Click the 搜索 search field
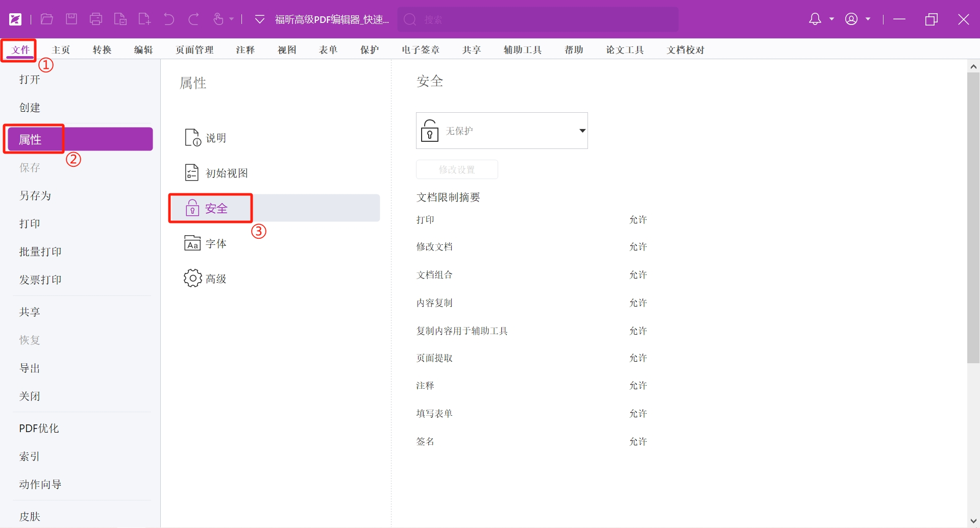This screenshot has height=528, width=980. [x=538, y=19]
